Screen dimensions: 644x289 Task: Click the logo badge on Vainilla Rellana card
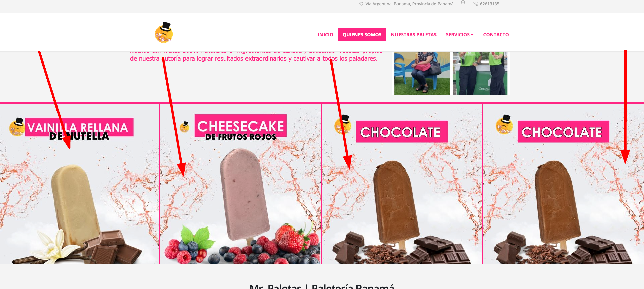[17, 127]
